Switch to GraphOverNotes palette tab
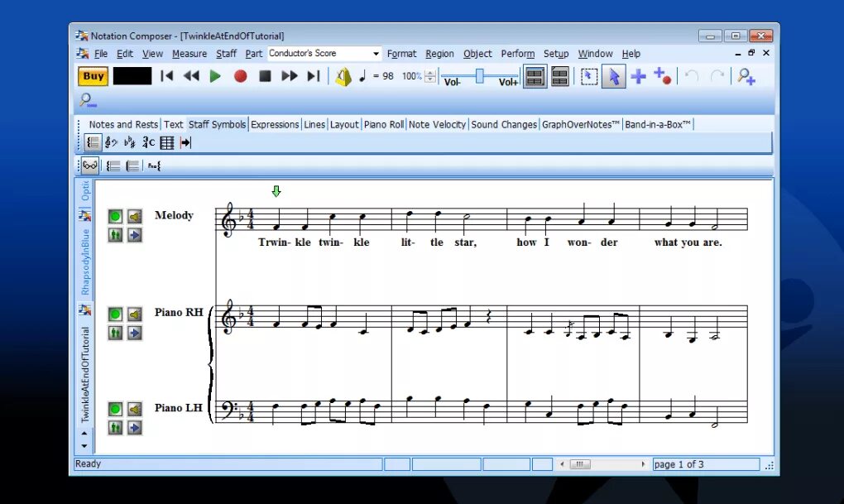 pyautogui.click(x=581, y=124)
